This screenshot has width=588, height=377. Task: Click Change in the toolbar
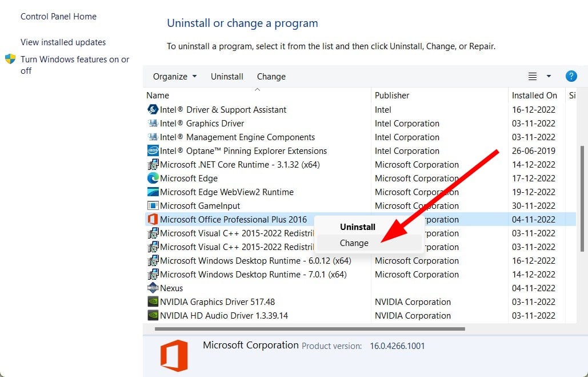271,77
